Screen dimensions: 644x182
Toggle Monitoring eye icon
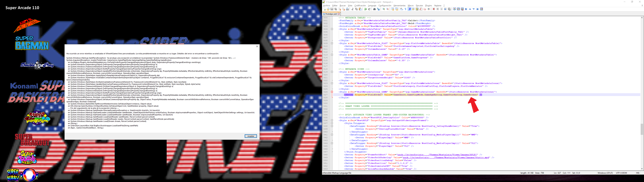(429, 9)
